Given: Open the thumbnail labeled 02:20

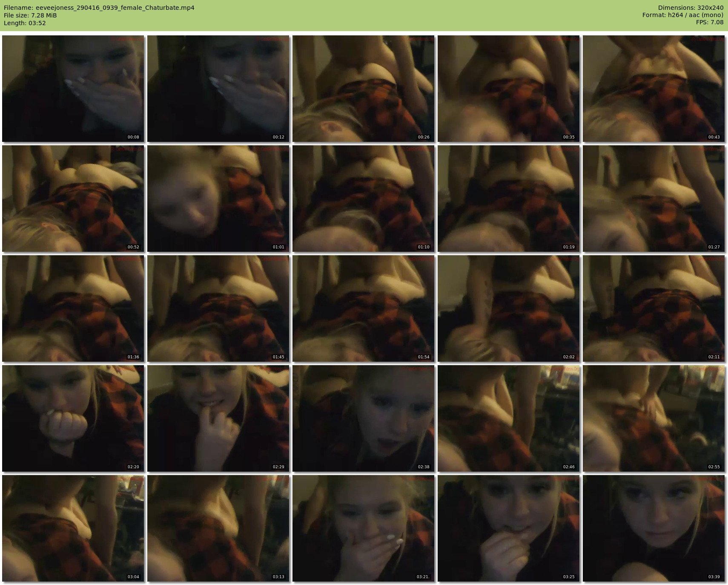Looking at the screenshot, I should [73, 418].
